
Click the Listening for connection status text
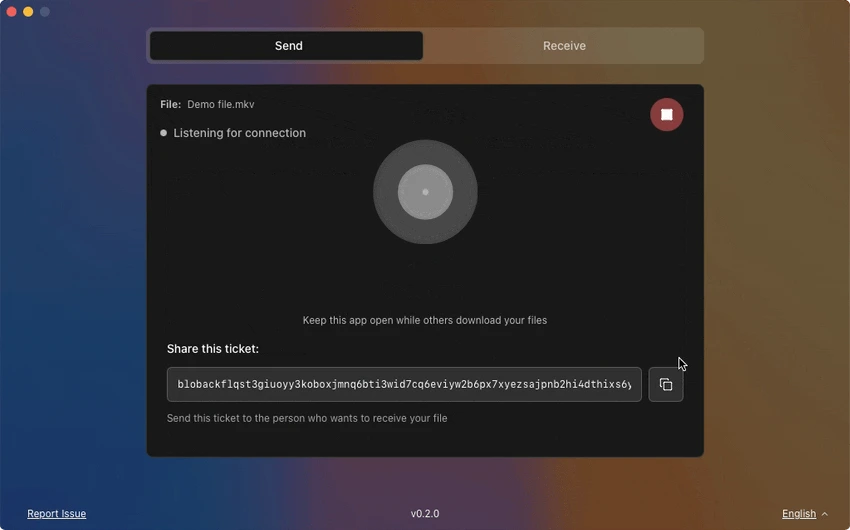point(240,133)
